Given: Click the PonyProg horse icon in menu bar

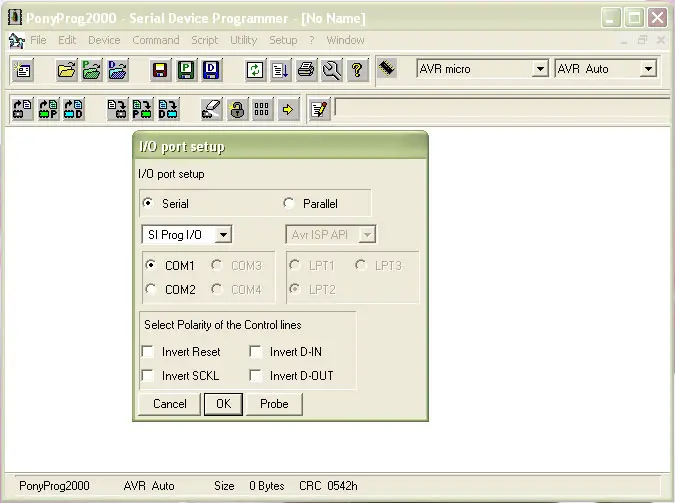Looking at the screenshot, I should [16, 40].
